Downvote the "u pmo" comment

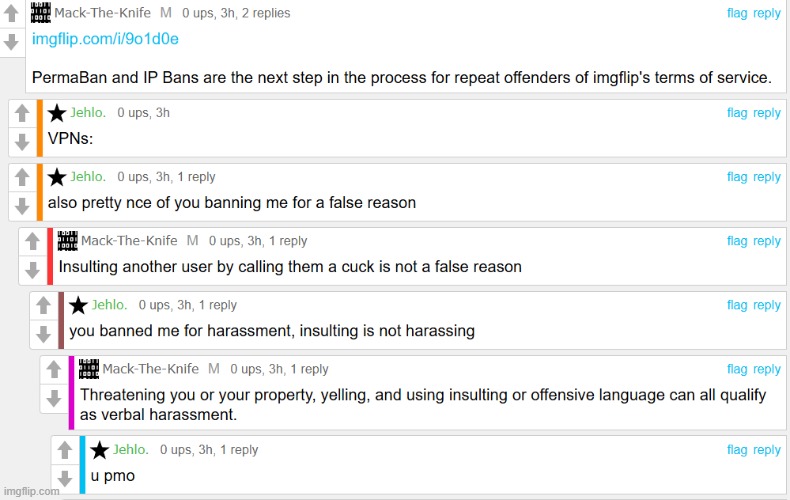point(65,476)
